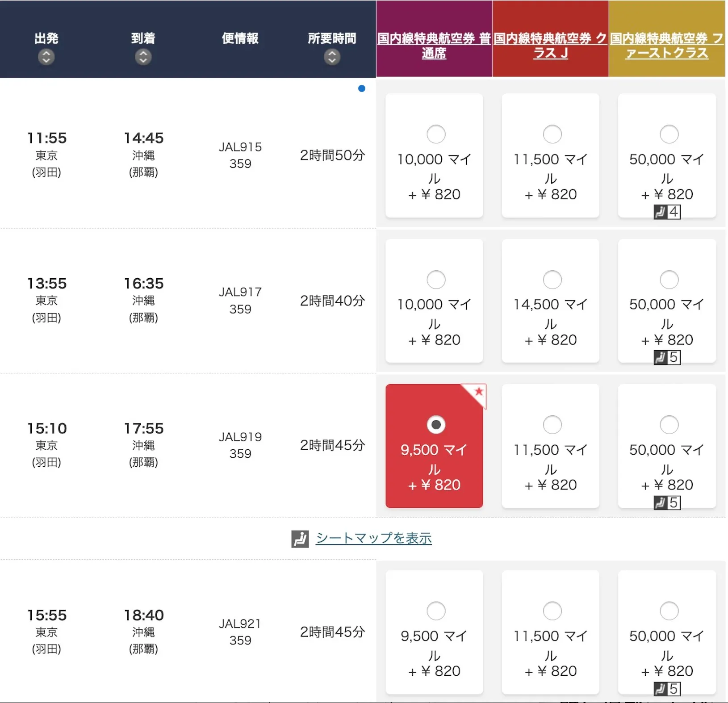Screen dimensions: 728x703
Task: Click seat icon in JAL919 first class card
Action: click(x=660, y=502)
